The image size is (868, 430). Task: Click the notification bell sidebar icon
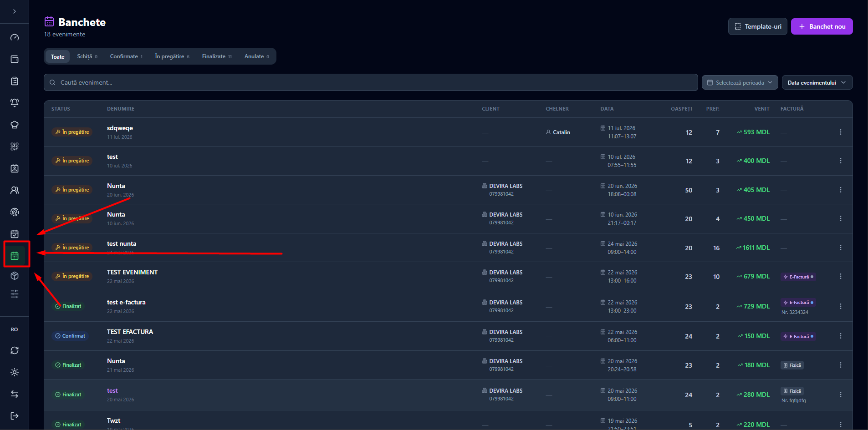pos(15,103)
